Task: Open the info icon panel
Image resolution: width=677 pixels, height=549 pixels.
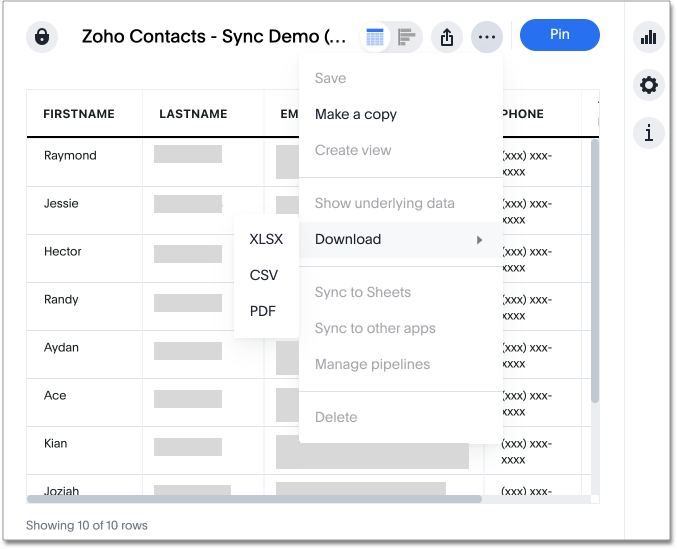Action: tap(649, 132)
